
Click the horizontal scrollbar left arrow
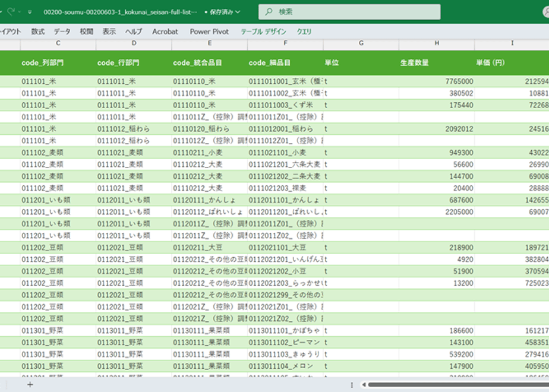click(x=364, y=384)
